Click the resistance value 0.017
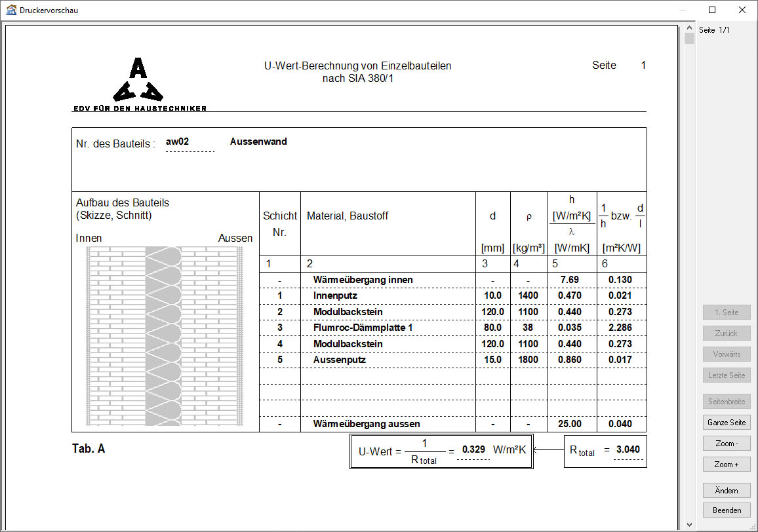Viewport: 758px width, 532px height. [x=620, y=360]
